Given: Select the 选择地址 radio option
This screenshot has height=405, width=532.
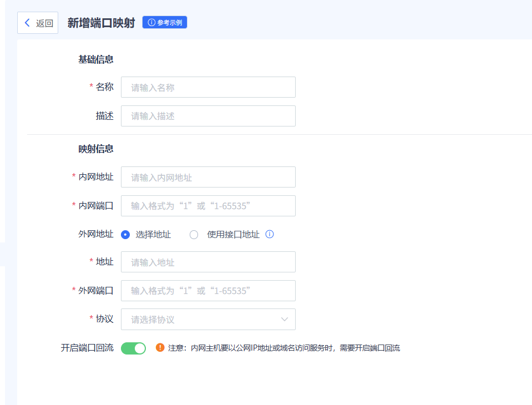Looking at the screenshot, I should [125, 234].
